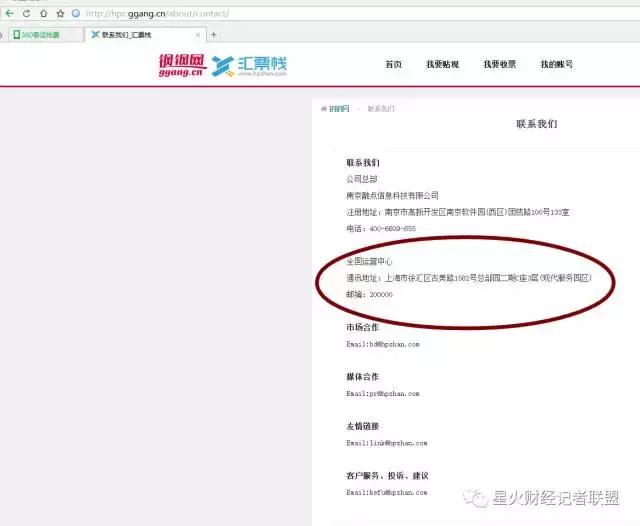Open a new tab with plus button
The image size is (640, 526).
pyautogui.click(x=213, y=35)
